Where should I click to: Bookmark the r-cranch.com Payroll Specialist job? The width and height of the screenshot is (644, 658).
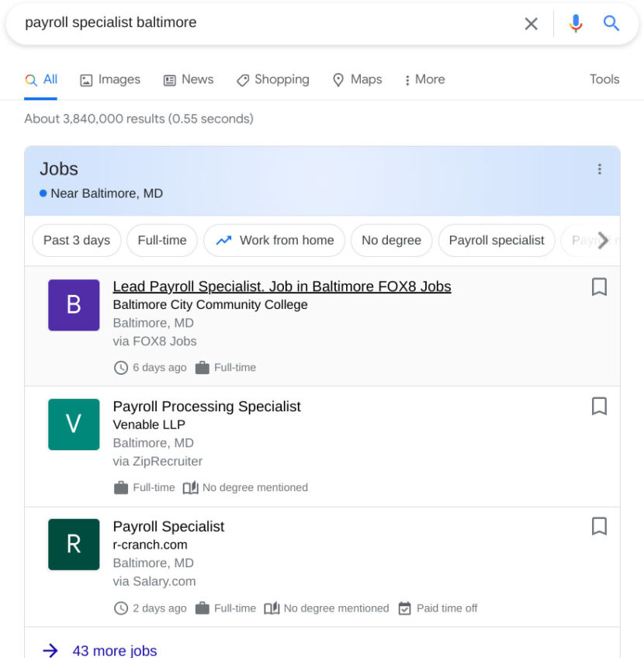tap(599, 526)
